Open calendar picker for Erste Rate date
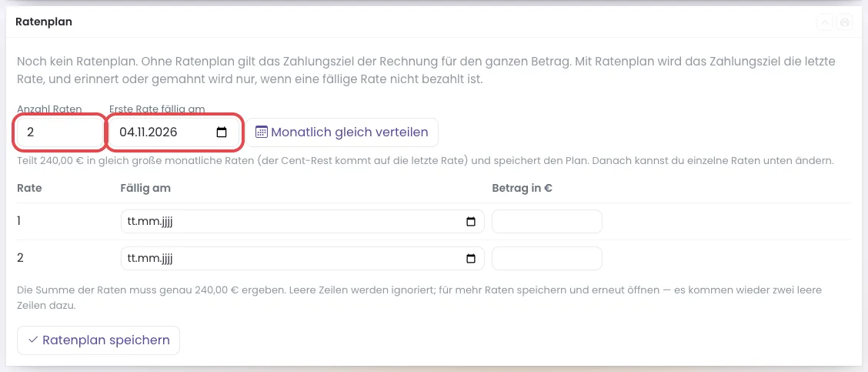 (222, 132)
